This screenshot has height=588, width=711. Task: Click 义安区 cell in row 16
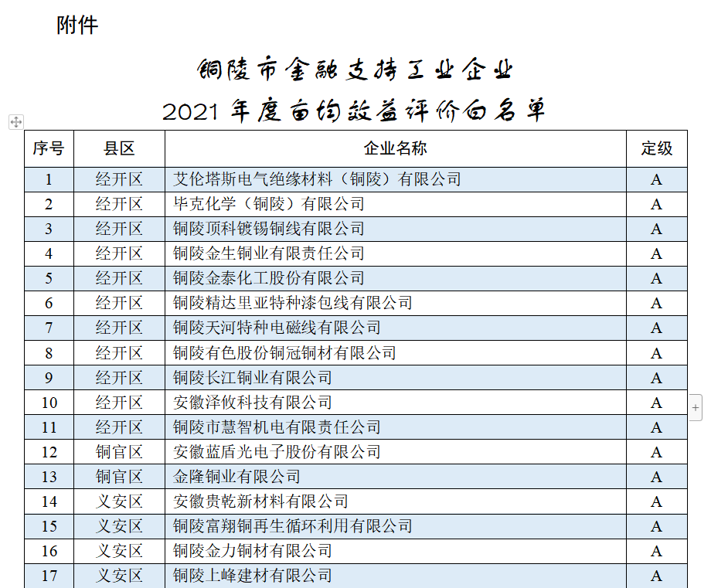click(119, 551)
